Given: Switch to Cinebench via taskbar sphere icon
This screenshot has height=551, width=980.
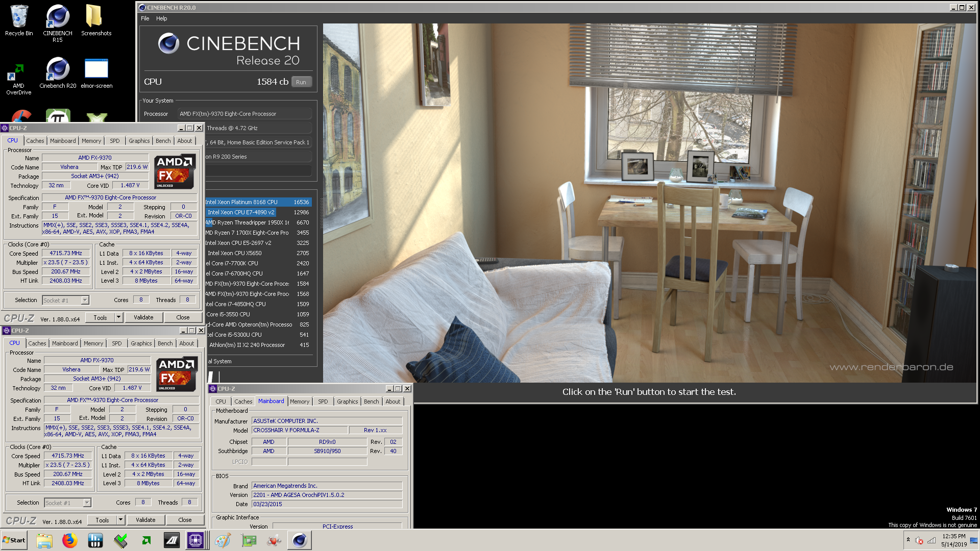Looking at the screenshot, I should (x=300, y=540).
